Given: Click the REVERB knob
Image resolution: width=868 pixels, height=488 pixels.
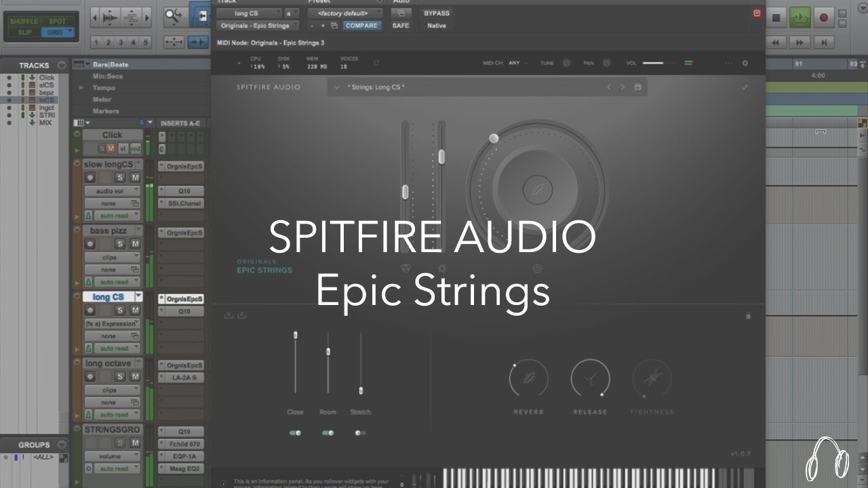Looking at the screenshot, I should (x=528, y=379).
